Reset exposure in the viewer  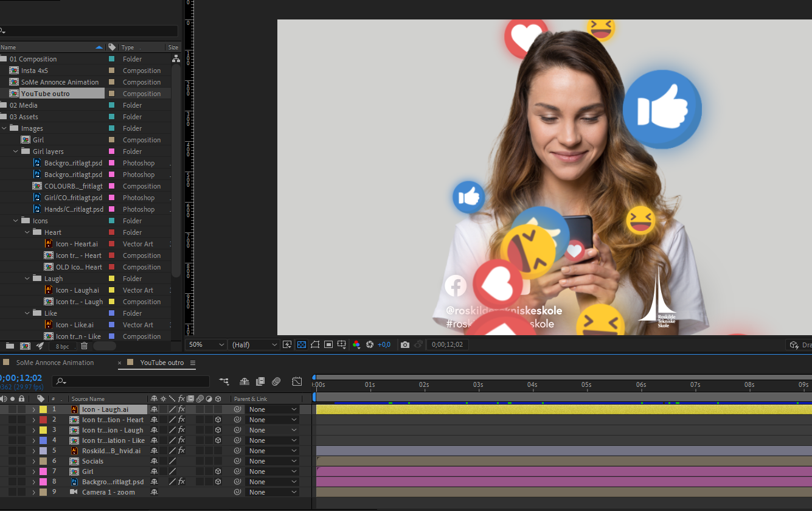pos(370,344)
